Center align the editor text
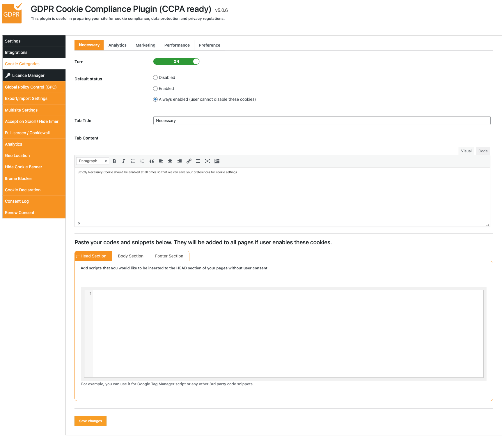 pos(170,161)
